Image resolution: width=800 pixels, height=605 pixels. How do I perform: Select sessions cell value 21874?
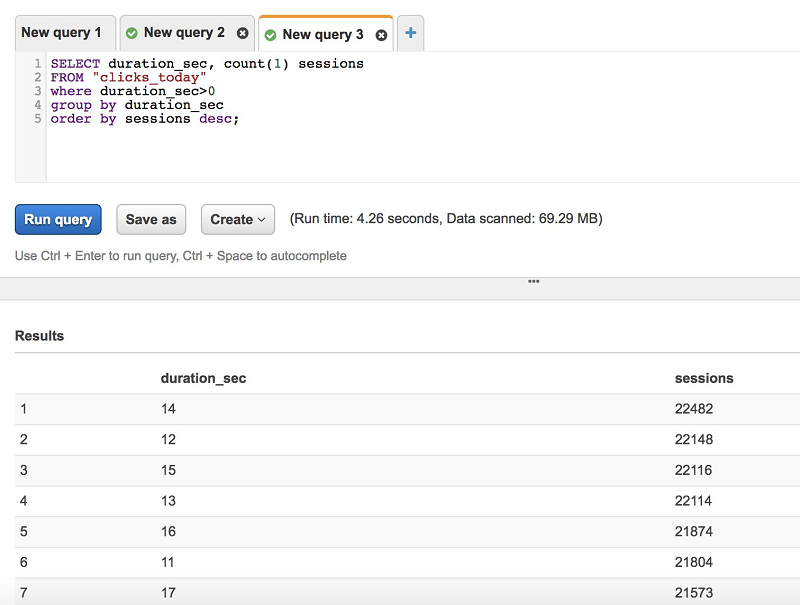coord(694,532)
